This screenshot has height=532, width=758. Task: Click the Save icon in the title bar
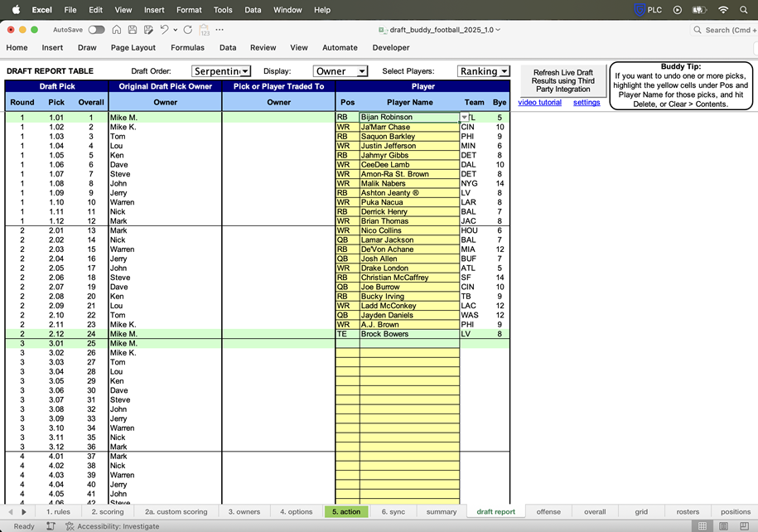coord(133,30)
